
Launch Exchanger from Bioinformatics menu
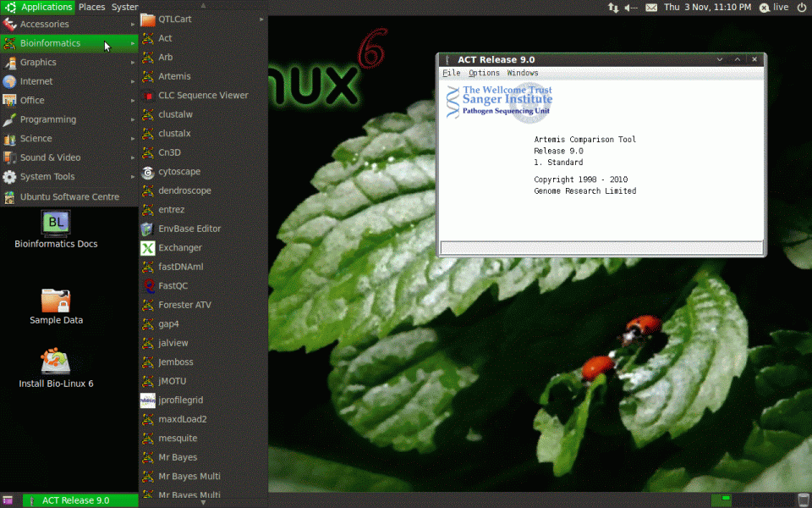[179, 248]
